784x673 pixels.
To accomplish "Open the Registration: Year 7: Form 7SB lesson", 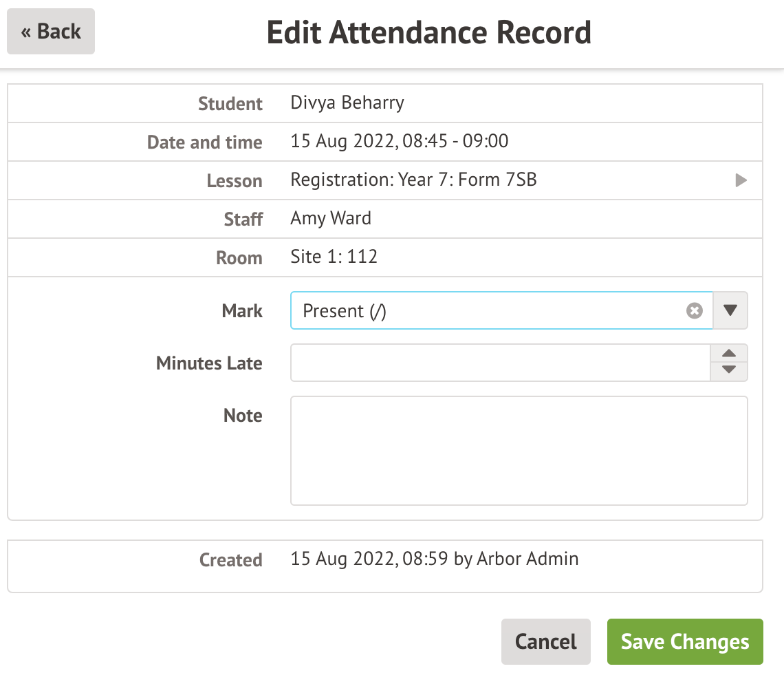I will (x=413, y=180).
